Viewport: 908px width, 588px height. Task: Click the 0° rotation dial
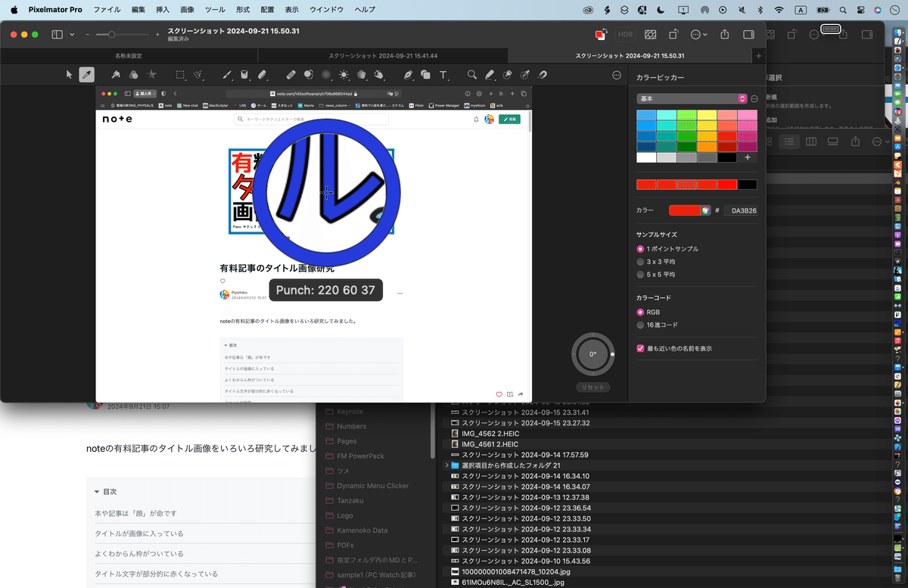(x=592, y=353)
